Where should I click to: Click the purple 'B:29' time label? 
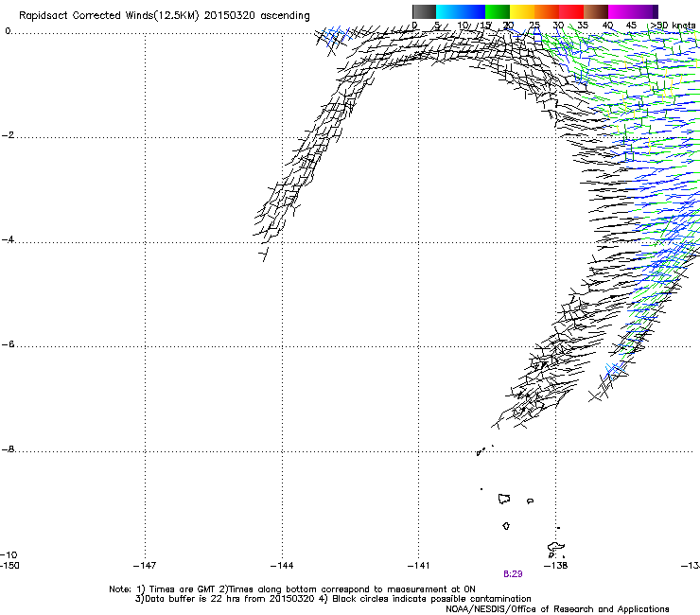coord(513,574)
